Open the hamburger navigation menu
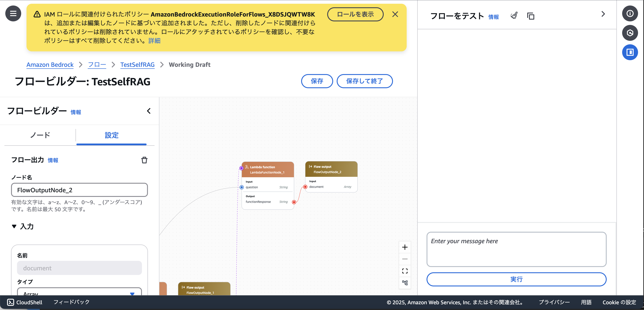 coord(13,13)
